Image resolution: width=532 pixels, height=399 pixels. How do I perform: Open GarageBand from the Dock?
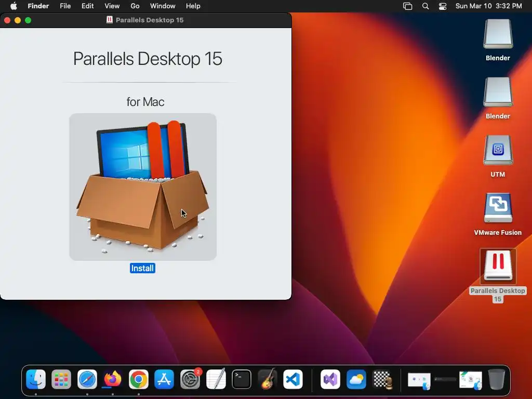tap(268, 379)
